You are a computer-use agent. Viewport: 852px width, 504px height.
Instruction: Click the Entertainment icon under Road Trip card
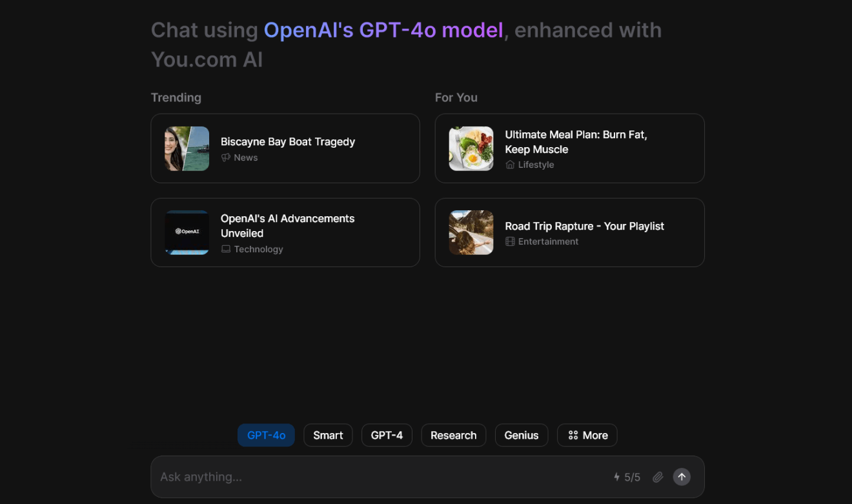pos(510,241)
